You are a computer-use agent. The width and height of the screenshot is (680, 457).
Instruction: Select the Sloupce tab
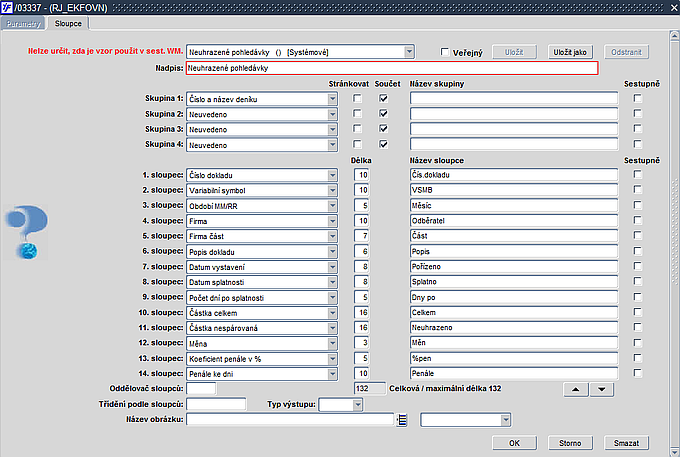pyautogui.click(x=68, y=23)
